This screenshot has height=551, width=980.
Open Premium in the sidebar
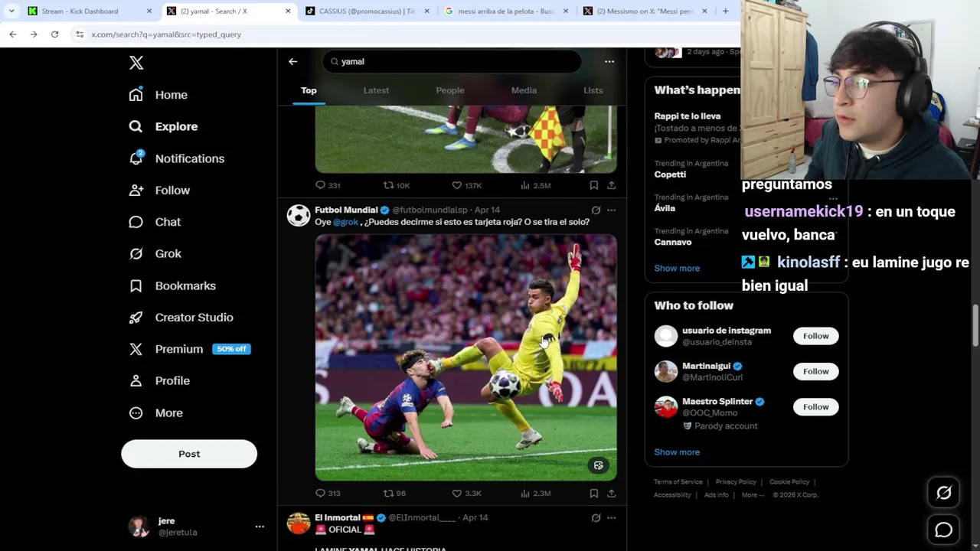point(189,349)
